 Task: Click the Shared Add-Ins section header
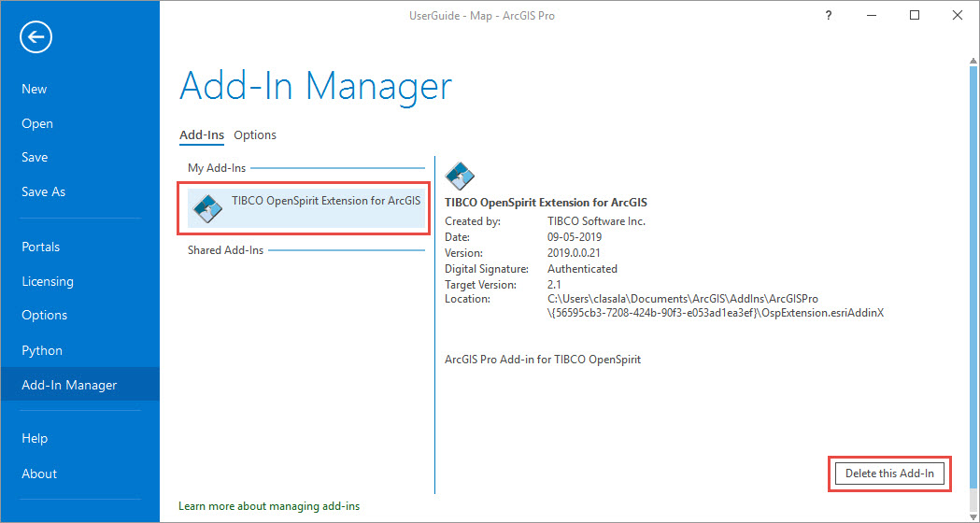(226, 250)
